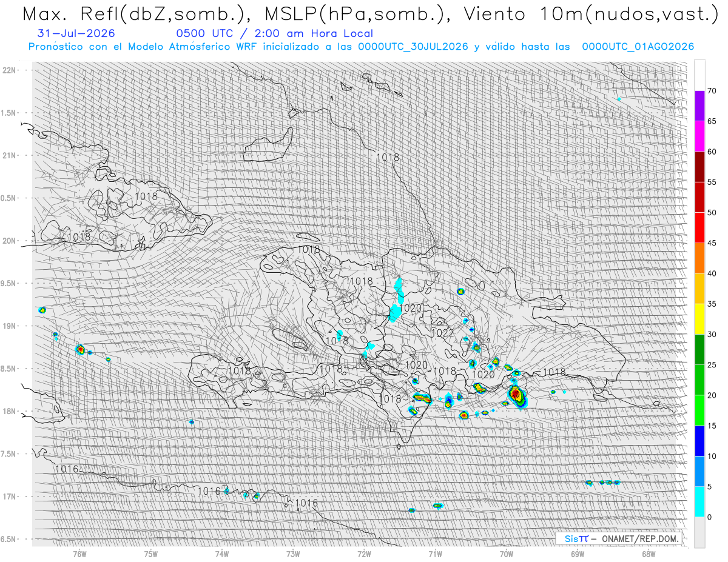Click the latitude axis label "22N"
The height and width of the screenshot is (562, 728).
(x=10, y=70)
